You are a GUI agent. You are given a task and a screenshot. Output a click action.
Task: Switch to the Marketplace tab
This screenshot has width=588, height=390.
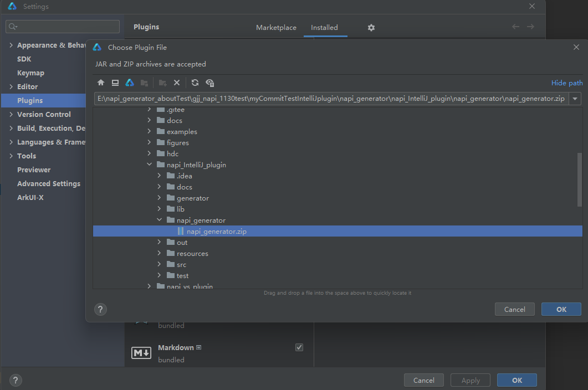click(276, 28)
